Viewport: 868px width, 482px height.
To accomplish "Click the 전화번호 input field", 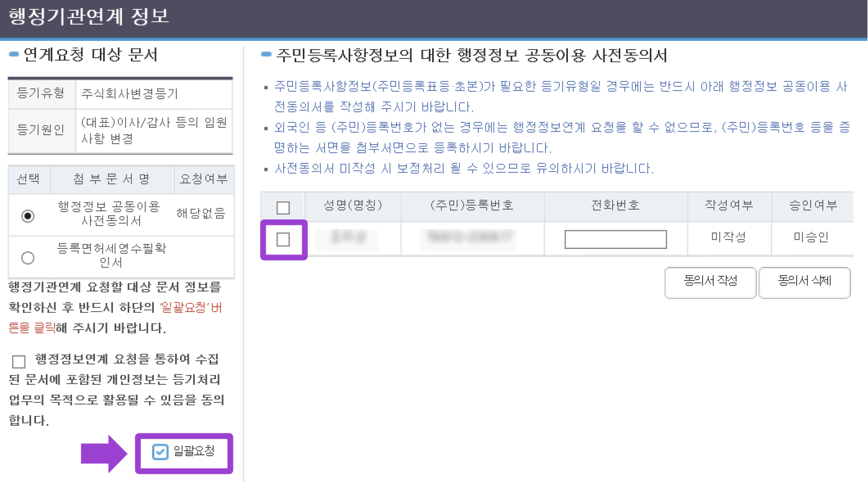I will point(615,239).
